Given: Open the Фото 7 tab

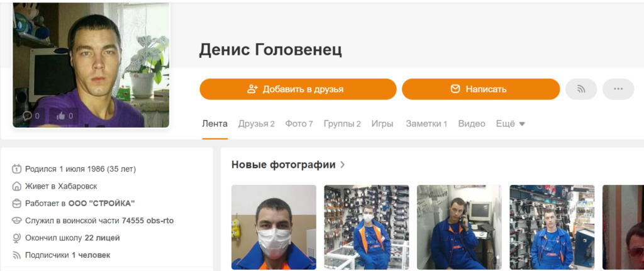Looking at the screenshot, I should click(x=299, y=124).
